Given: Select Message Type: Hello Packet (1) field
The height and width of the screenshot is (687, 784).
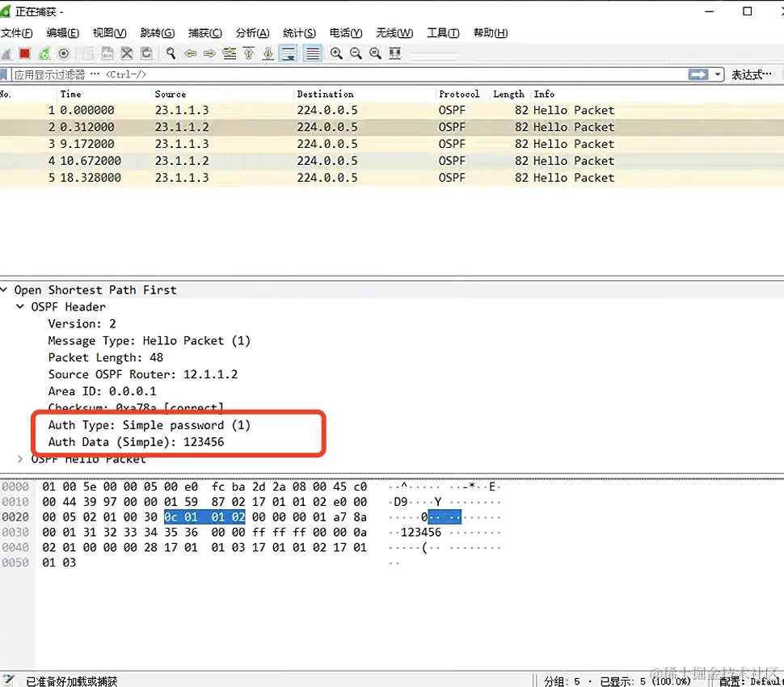Looking at the screenshot, I should (149, 340).
